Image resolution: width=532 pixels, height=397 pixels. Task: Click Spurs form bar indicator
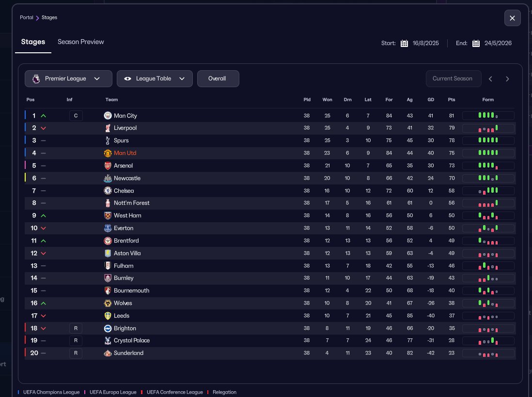click(488, 140)
